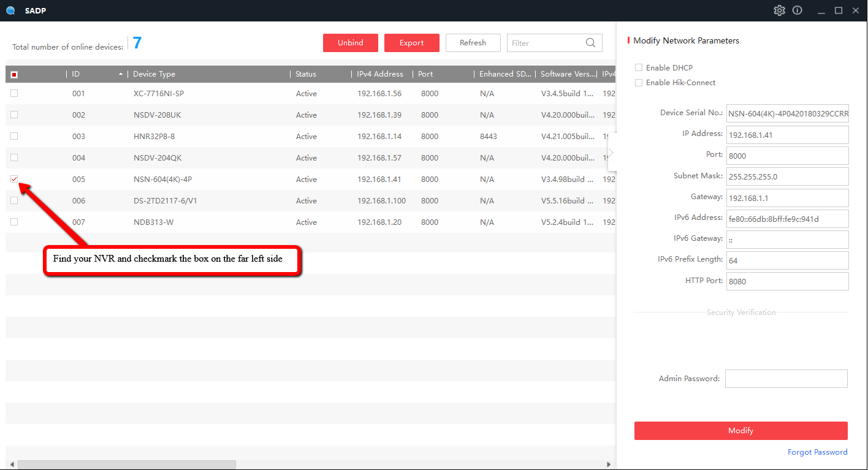The height and width of the screenshot is (470, 868).
Task: Select NSDV-208UK device type cell
Action: [x=157, y=115]
